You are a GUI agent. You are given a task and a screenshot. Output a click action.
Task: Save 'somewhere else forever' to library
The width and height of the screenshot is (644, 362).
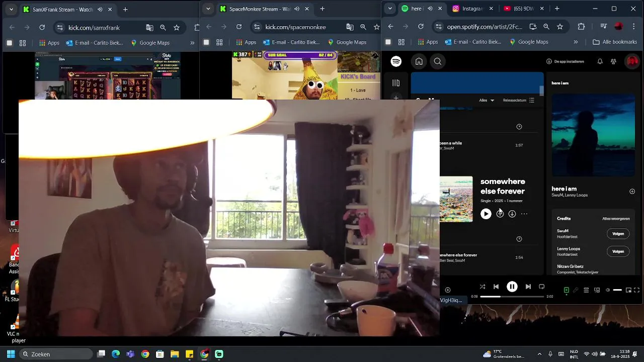click(500, 214)
